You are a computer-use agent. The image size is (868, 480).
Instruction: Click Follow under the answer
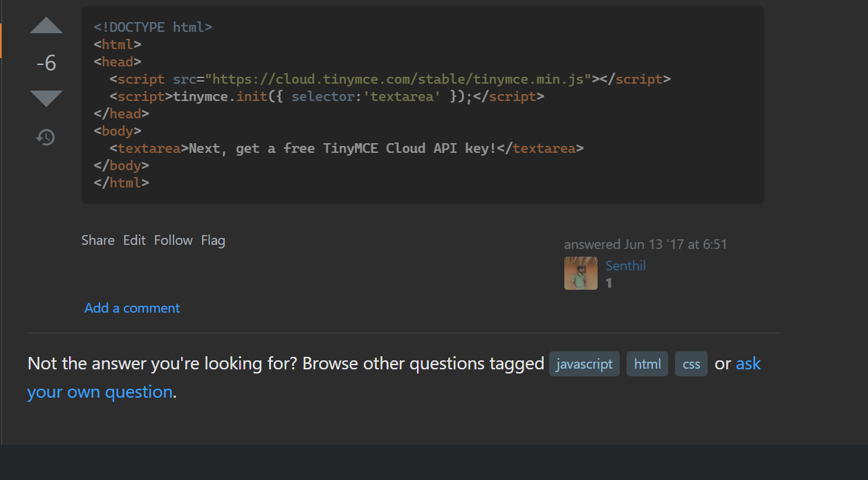coord(173,240)
